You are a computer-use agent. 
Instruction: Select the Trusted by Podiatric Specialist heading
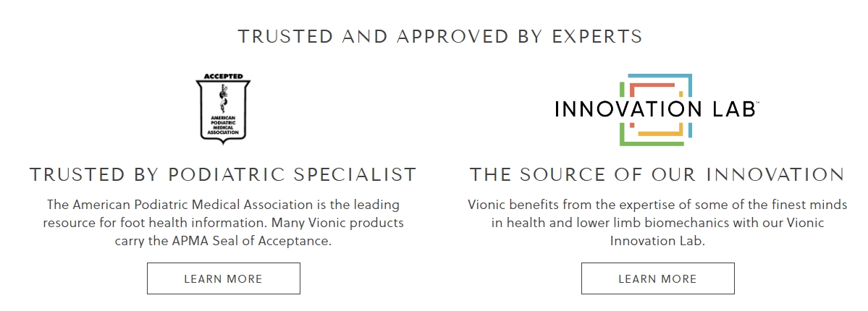click(x=223, y=174)
